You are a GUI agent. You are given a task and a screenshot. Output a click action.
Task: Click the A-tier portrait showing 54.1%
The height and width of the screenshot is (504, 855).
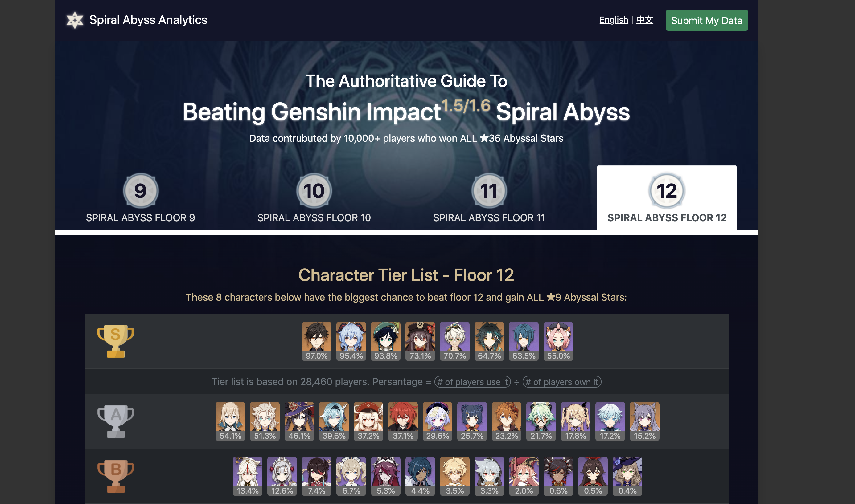pos(230,421)
